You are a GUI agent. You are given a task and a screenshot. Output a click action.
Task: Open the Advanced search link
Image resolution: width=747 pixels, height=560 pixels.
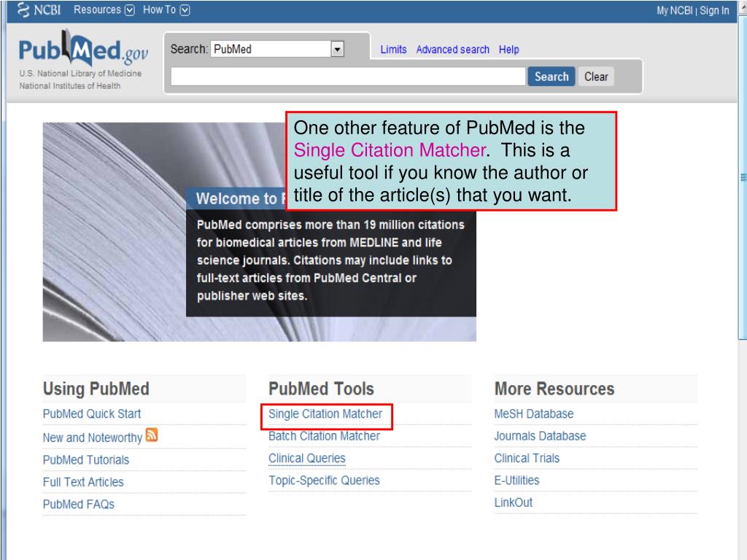pos(452,50)
